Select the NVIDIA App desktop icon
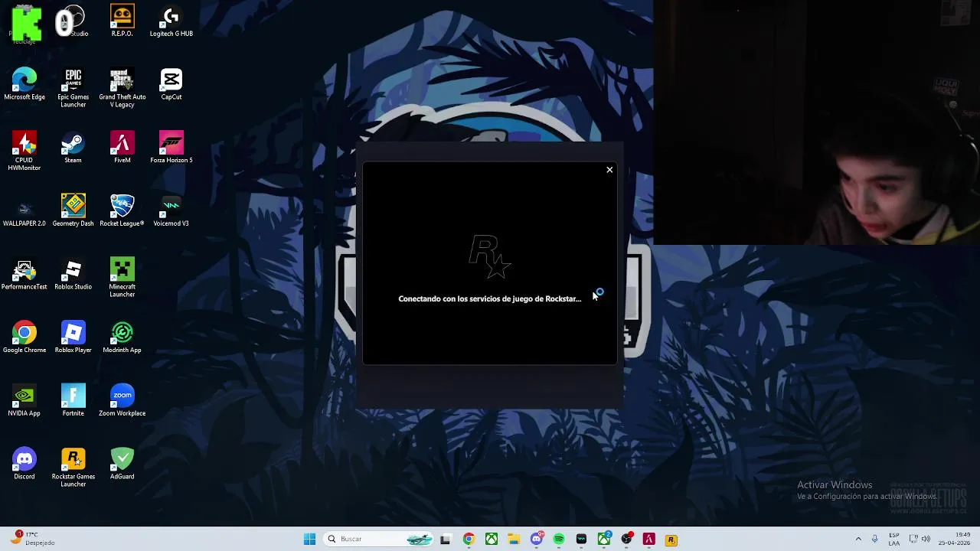 [24, 401]
